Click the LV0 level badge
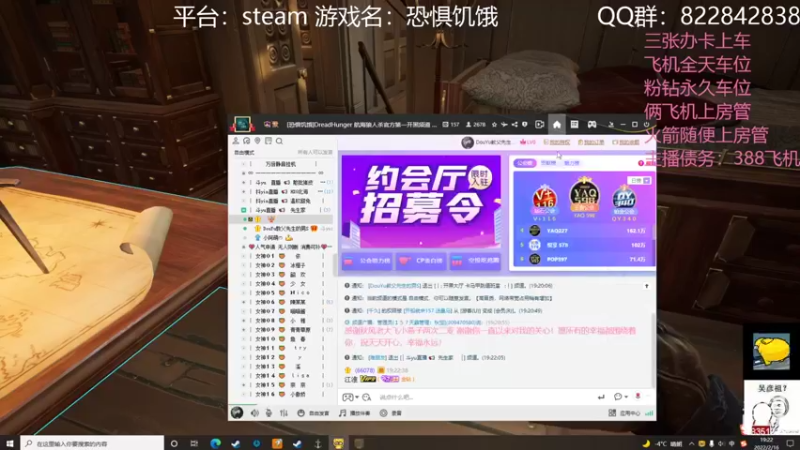Viewport: 800px width, 450px height. [528, 142]
